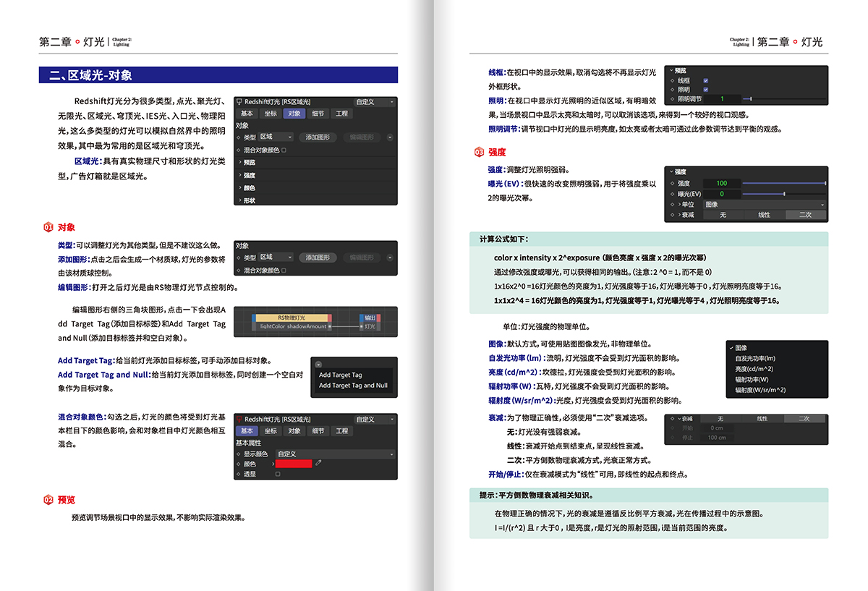Select 辐射功率(W) from the unit list
Image resolution: width=868 pixels, height=591 pixels.
[752, 379]
